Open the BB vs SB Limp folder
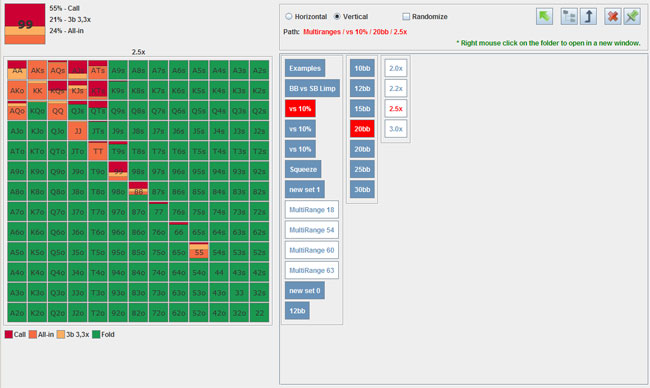 (x=312, y=88)
